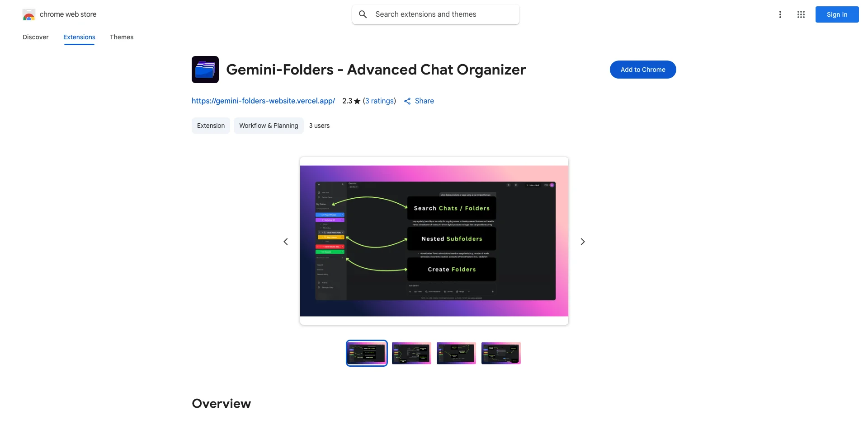Viewport: 868px width, 425px height.
Task: Select the Extensions tab
Action: [x=79, y=37]
